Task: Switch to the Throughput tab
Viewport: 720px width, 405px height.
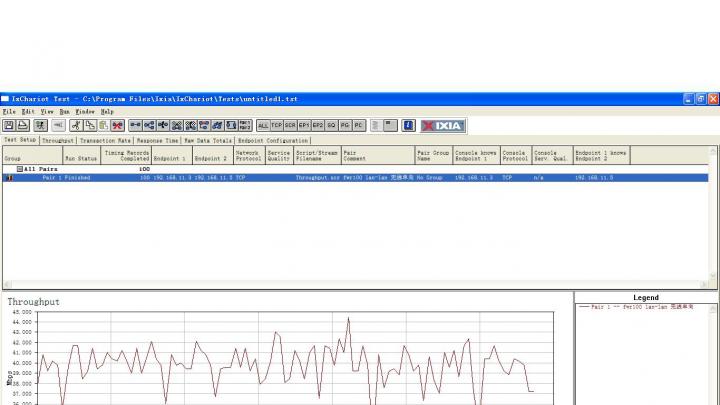Action: [58, 141]
